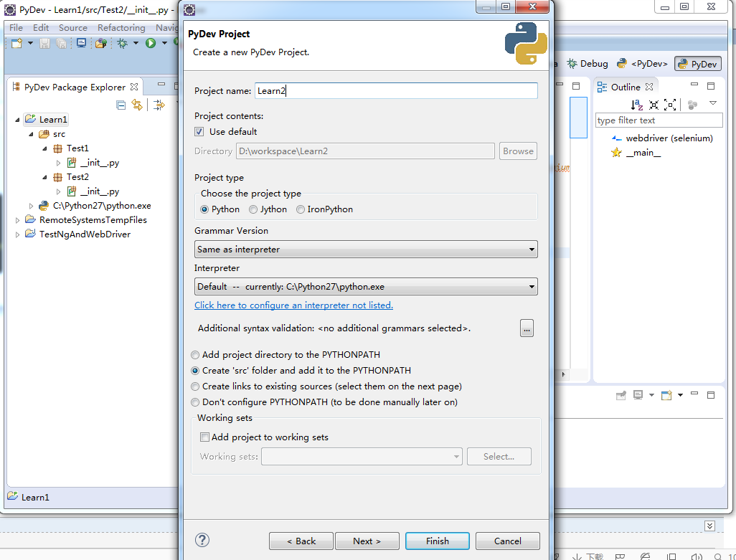This screenshot has height=560, width=736.
Task: Click the console monitor toolbar icon
Action: point(81,43)
